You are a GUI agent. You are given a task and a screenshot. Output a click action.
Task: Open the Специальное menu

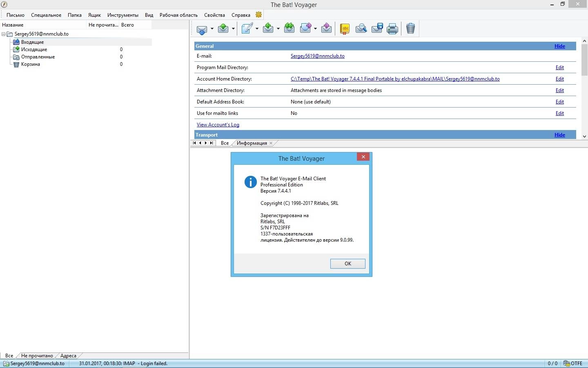click(46, 15)
